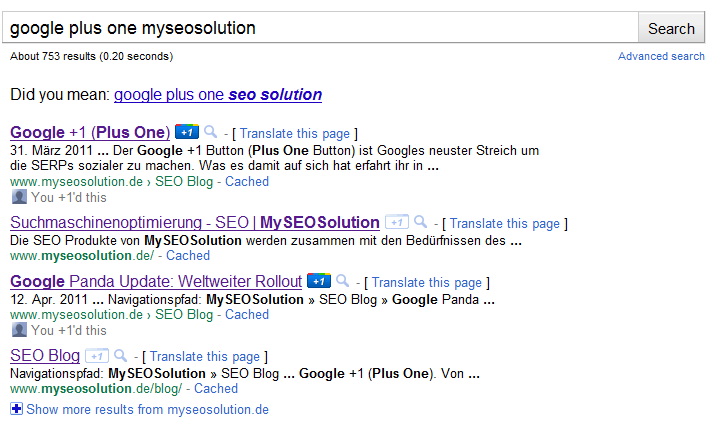Toggle +1 on Google Panda Update result
This screenshot has height=428, width=710.
[318, 281]
